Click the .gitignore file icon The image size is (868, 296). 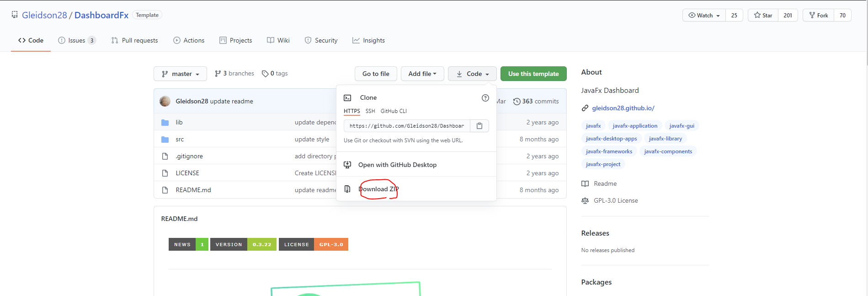tap(165, 156)
